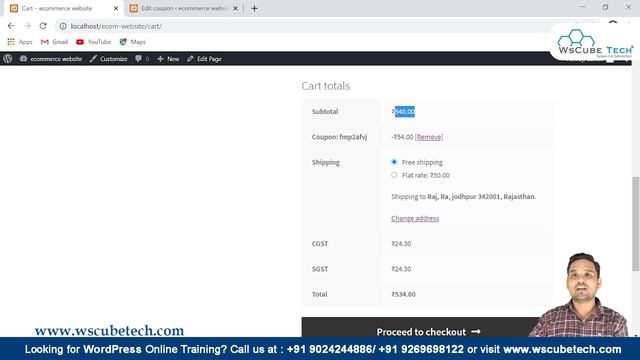Click the browser forward arrow
Viewport: 640px width, 360px height.
coord(27,26)
